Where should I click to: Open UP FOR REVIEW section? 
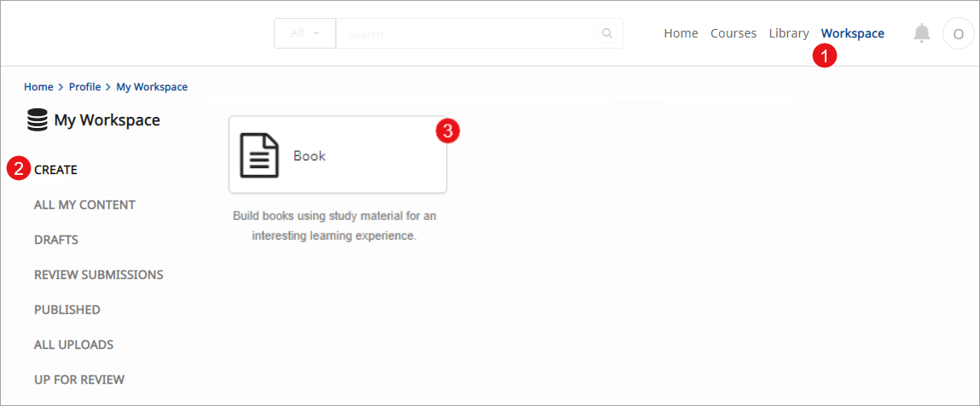(78, 380)
